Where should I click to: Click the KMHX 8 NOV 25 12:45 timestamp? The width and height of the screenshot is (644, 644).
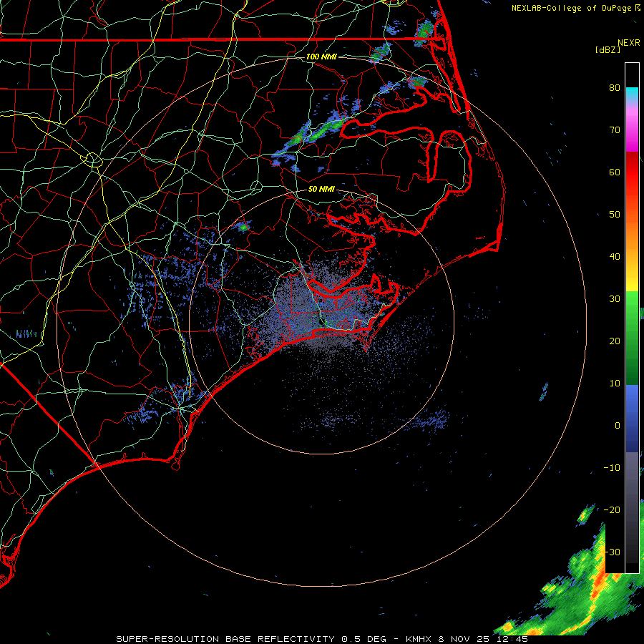(x=467, y=639)
